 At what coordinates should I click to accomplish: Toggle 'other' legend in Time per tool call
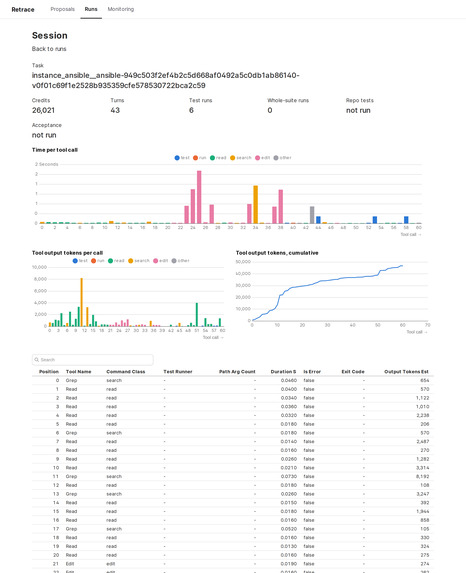pos(283,158)
